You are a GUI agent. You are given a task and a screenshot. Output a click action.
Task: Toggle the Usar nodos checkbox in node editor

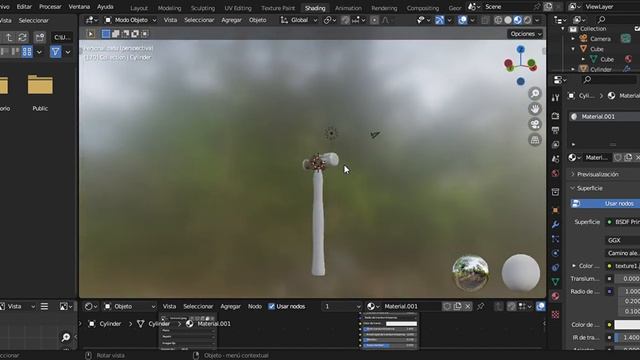pos(271,306)
